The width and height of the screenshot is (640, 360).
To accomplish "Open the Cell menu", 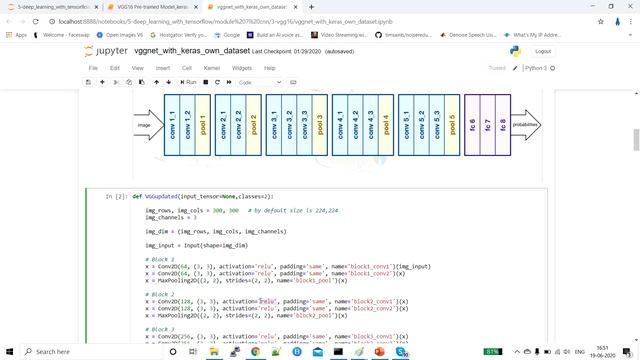I will point(187,68).
